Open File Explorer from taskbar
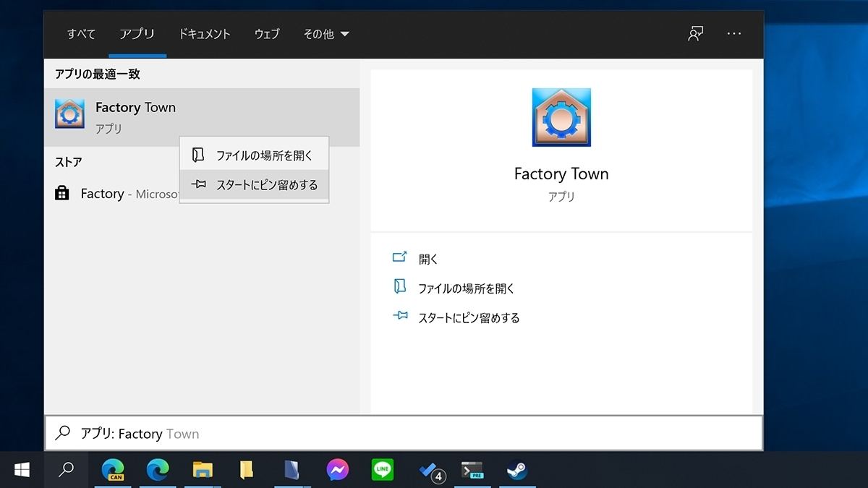Image resolution: width=868 pixels, height=488 pixels. point(203,470)
